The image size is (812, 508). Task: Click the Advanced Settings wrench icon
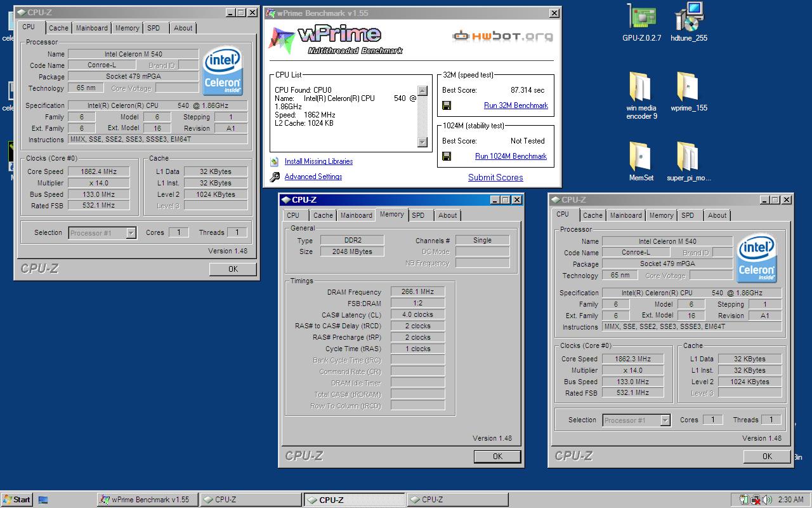pyautogui.click(x=275, y=177)
